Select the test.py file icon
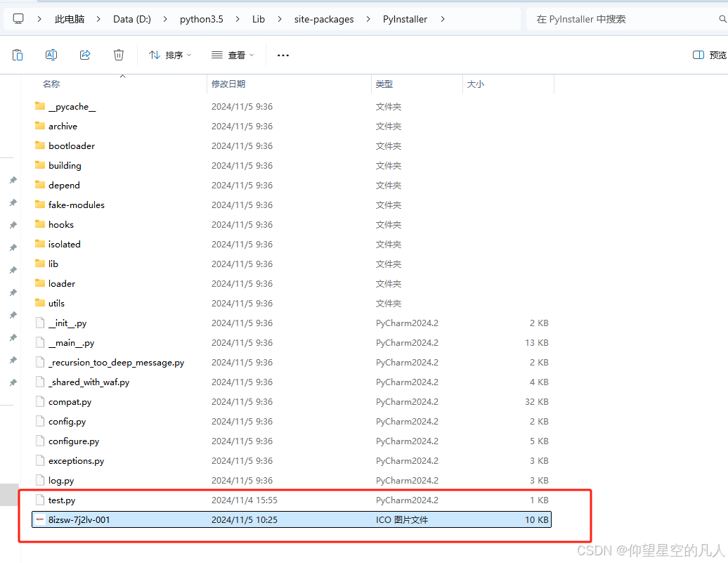 [40, 500]
